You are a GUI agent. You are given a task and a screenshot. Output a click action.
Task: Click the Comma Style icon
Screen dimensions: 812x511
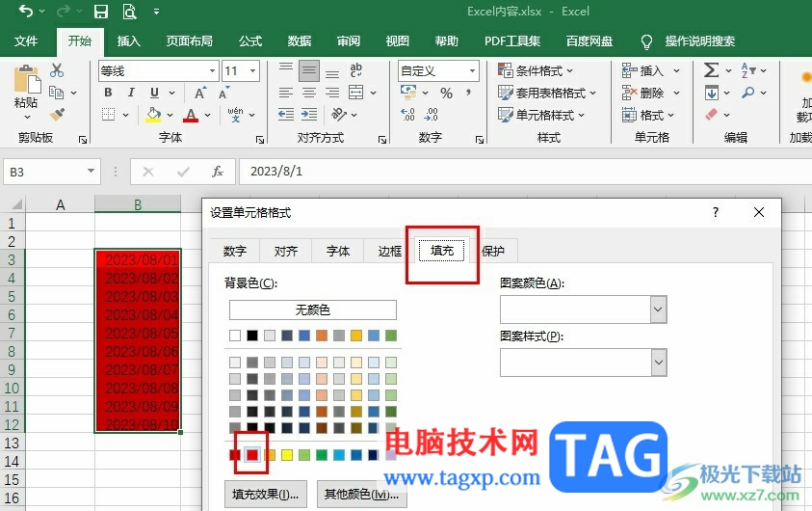coord(468,93)
